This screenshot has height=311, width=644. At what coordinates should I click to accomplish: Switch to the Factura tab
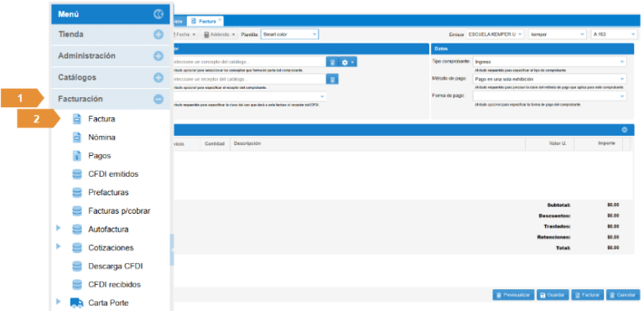[205, 21]
